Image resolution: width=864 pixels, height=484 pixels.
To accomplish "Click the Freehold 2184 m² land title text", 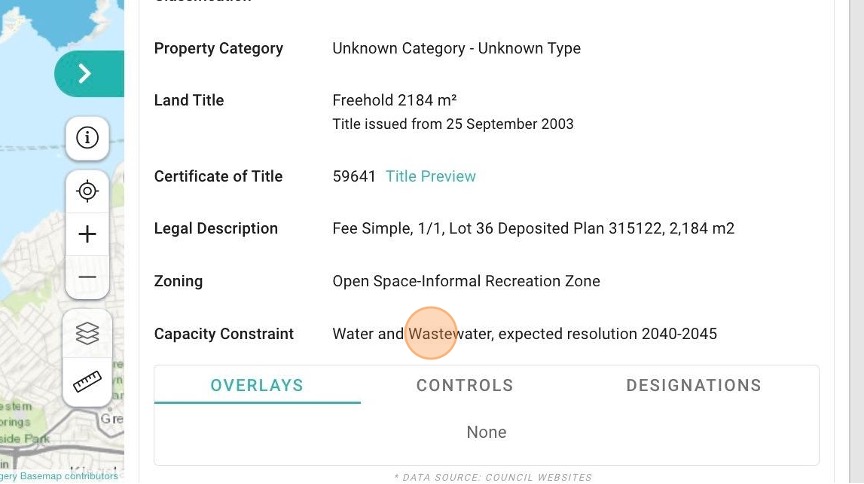I will (x=394, y=100).
